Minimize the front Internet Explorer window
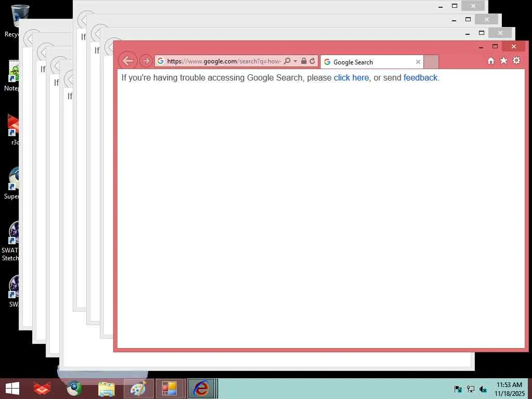Screen dimensions: 532x399 pos(481,47)
